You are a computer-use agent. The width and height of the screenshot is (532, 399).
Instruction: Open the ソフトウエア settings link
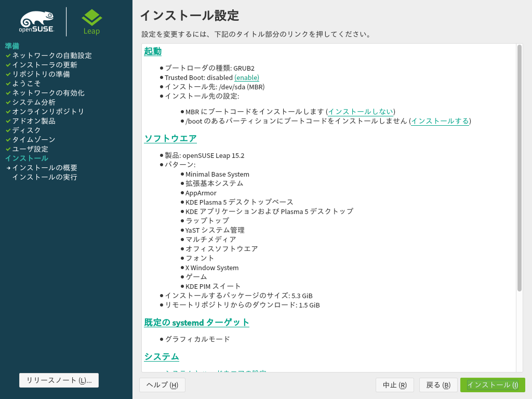(x=170, y=138)
